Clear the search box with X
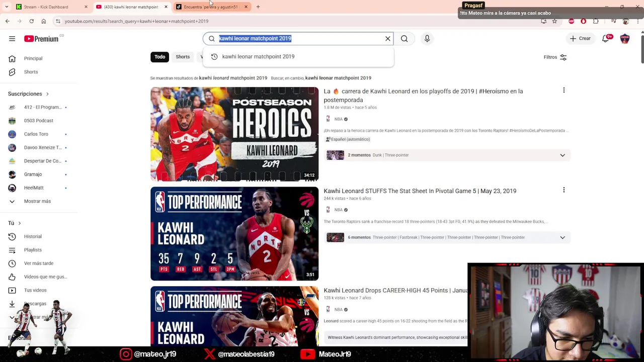This screenshot has height=362, width=644. coord(388,39)
